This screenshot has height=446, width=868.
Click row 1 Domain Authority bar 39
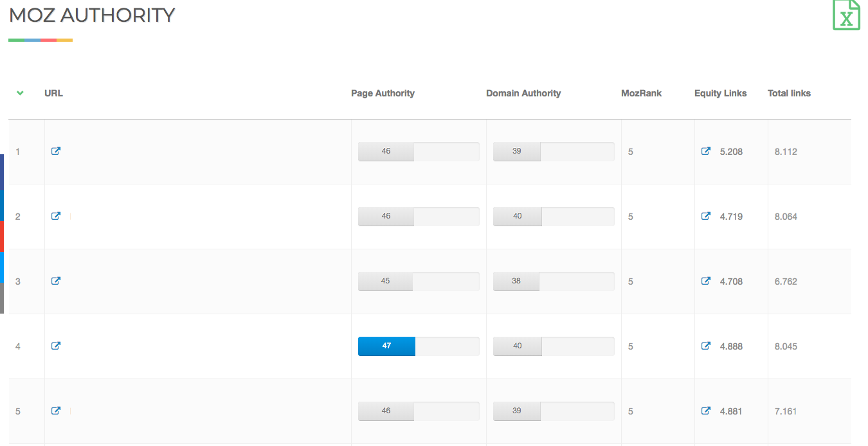click(x=554, y=152)
